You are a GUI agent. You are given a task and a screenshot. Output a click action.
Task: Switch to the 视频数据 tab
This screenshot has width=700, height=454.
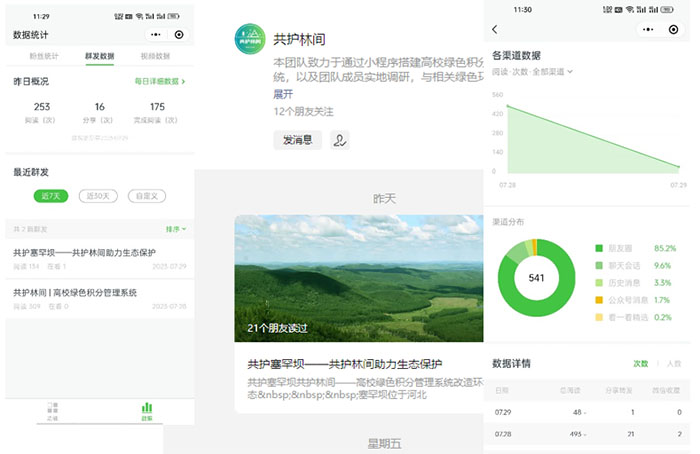click(154, 57)
